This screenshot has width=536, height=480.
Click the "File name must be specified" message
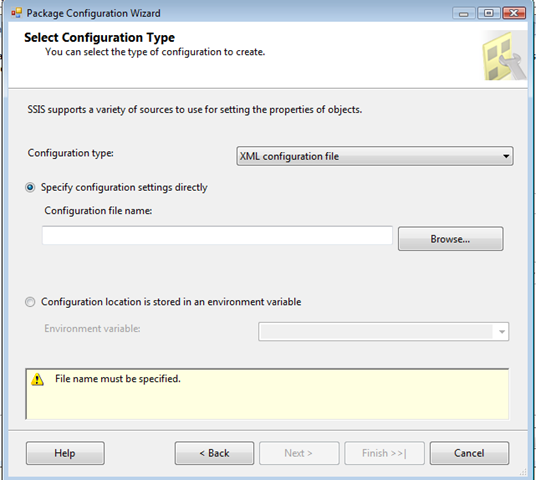tap(118, 379)
